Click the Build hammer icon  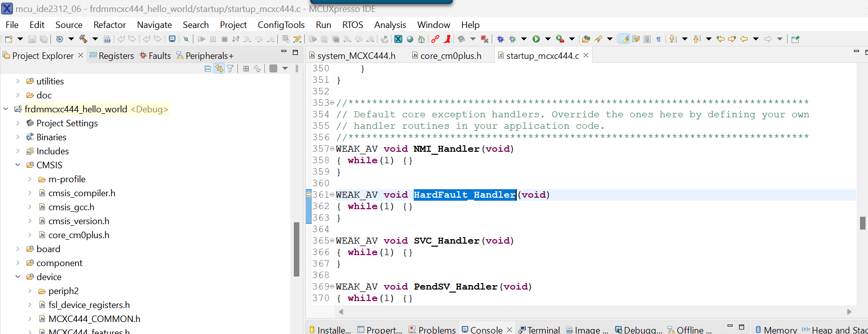[83, 39]
